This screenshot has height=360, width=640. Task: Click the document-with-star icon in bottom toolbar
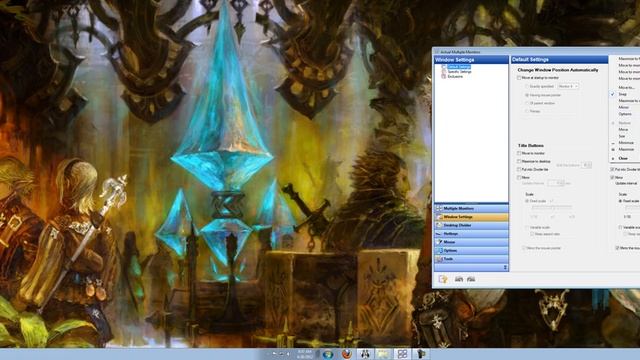[x=443, y=279]
